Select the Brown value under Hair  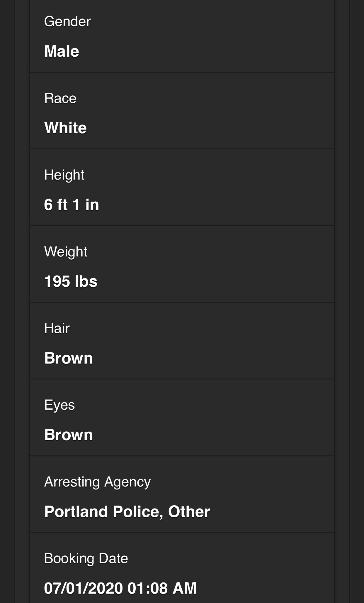(69, 358)
